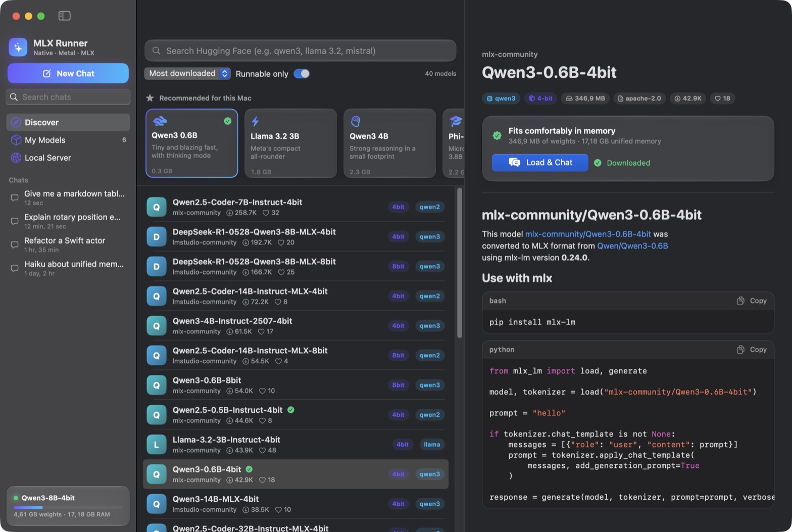Click the apache-2.0 license tag
The width and height of the screenshot is (792, 532).
pos(639,99)
